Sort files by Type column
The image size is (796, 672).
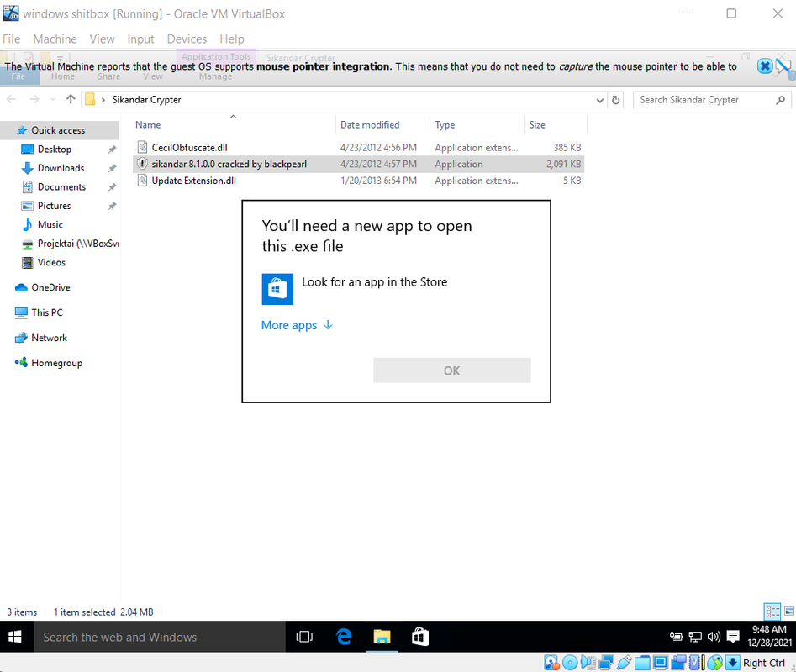[445, 125]
